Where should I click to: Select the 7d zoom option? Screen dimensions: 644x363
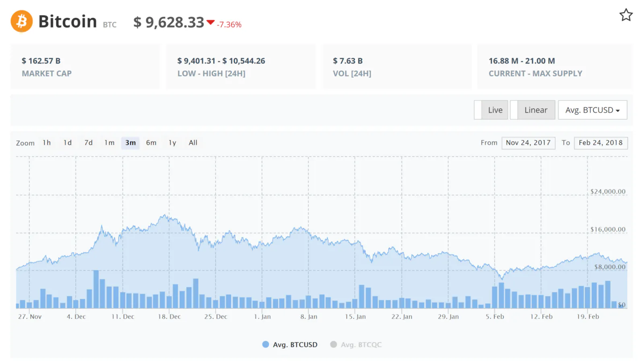click(x=88, y=143)
